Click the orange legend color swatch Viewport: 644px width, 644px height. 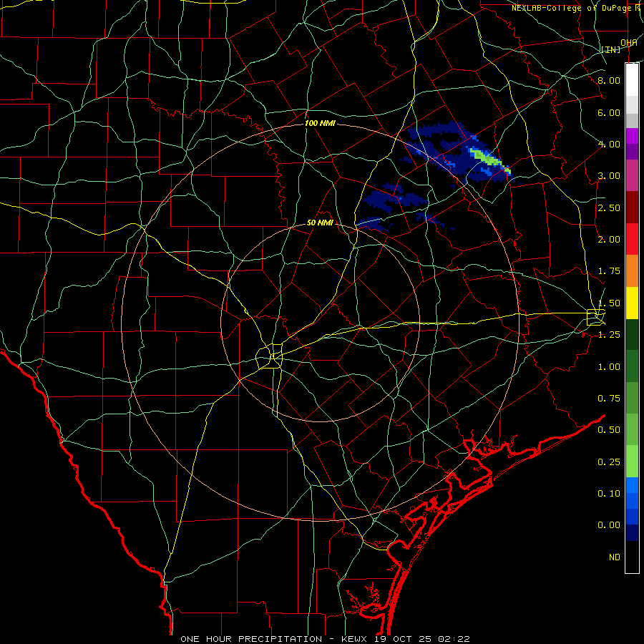pos(632,270)
